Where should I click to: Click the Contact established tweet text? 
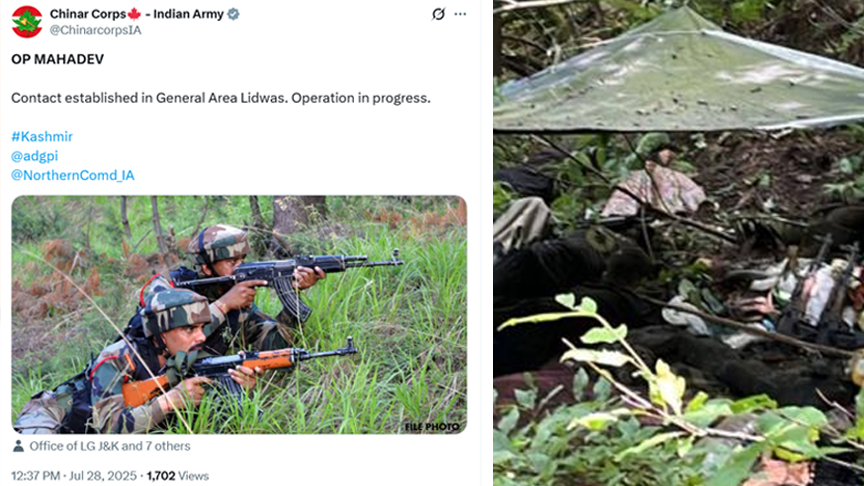pyautogui.click(x=220, y=98)
